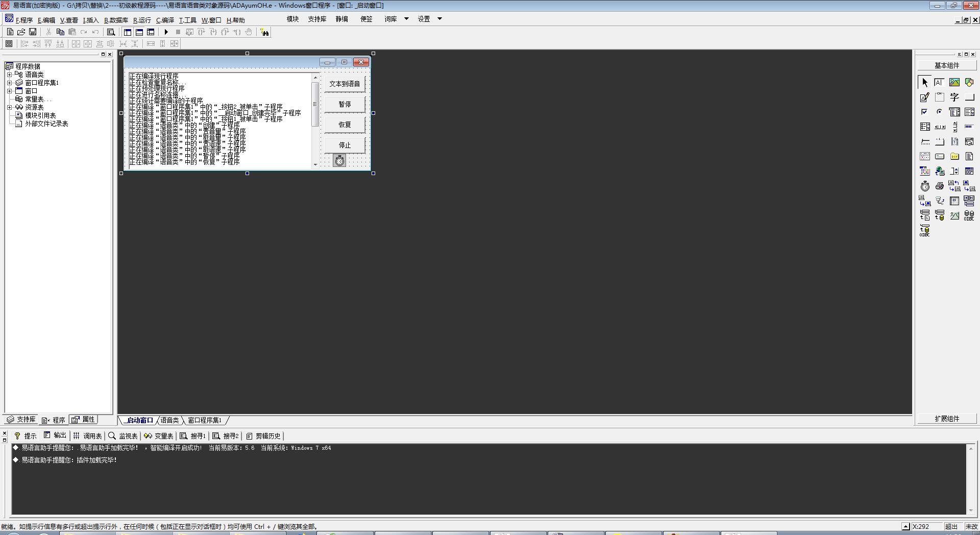Screen dimensions: 980x535
Task: Open the T.工具 menu
Action: point(187,20)
